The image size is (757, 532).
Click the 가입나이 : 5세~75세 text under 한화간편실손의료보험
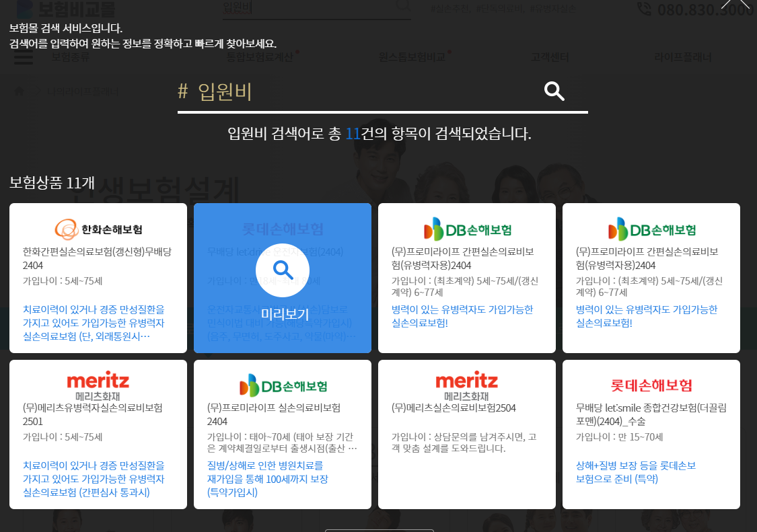click(x=63, y=281)
